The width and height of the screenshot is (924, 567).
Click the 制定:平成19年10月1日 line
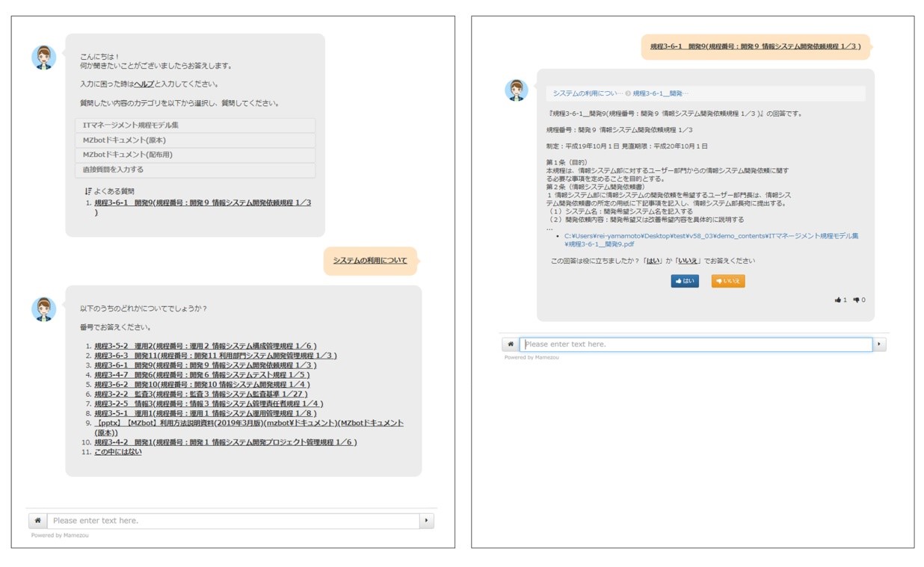click(x=626, y=146)
